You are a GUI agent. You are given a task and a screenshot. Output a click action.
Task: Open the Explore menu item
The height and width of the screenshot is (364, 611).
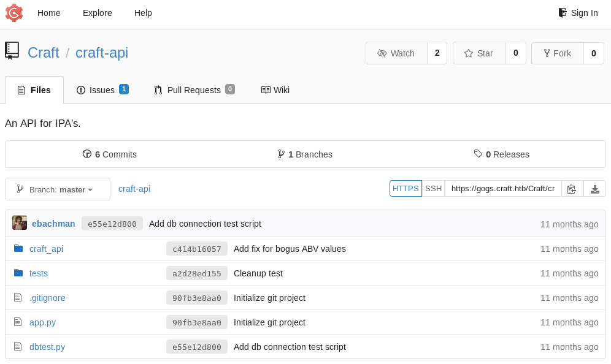coord(98,13)
